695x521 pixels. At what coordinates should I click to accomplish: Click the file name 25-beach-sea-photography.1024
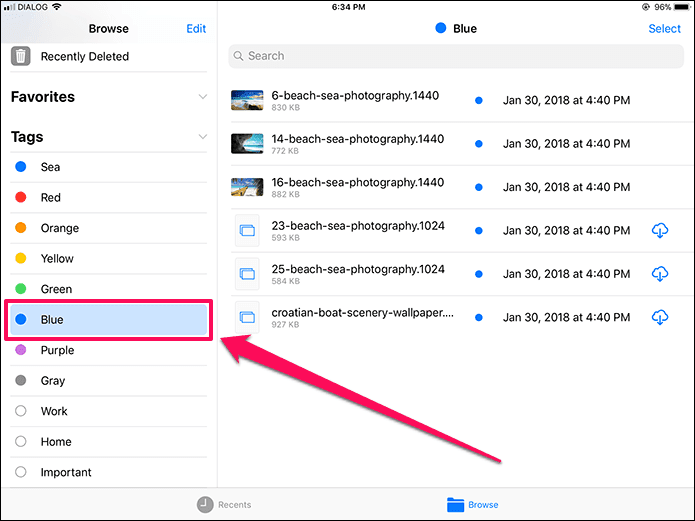[x=358, y=270]
